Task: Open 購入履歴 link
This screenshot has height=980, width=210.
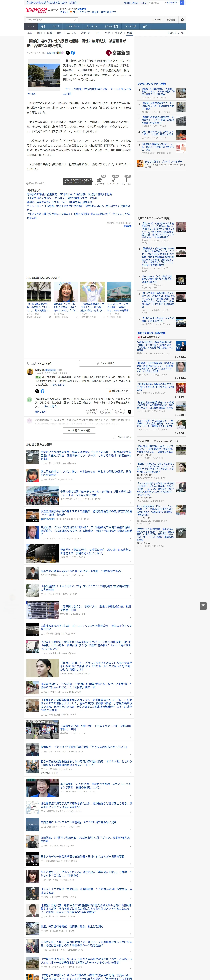Action: (171, 20)
